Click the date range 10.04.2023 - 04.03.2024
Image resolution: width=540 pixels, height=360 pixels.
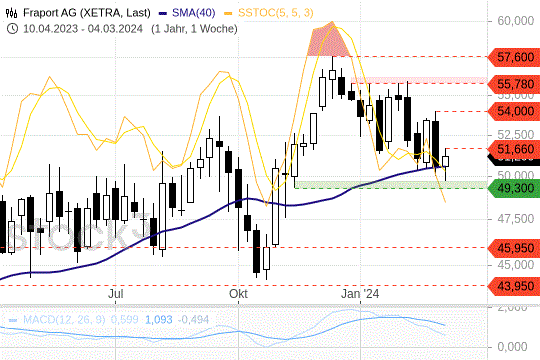(x=83, y=29)
